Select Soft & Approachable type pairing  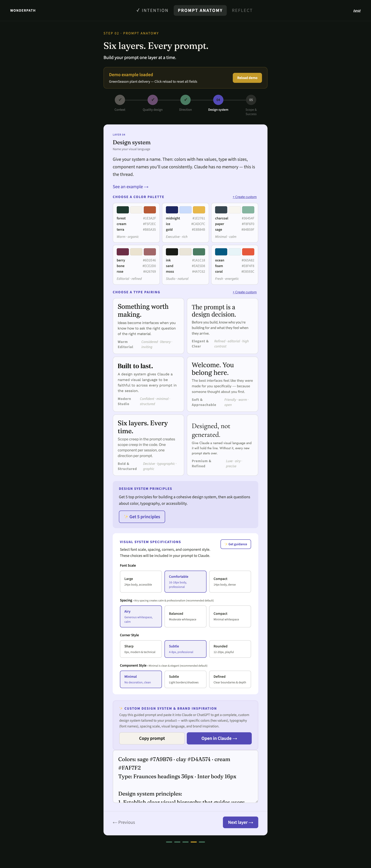click(223, 384)
